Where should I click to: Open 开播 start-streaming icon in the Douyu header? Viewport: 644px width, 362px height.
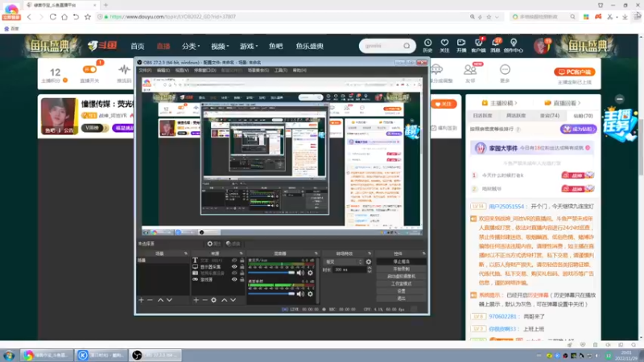(x=461, y=45)
